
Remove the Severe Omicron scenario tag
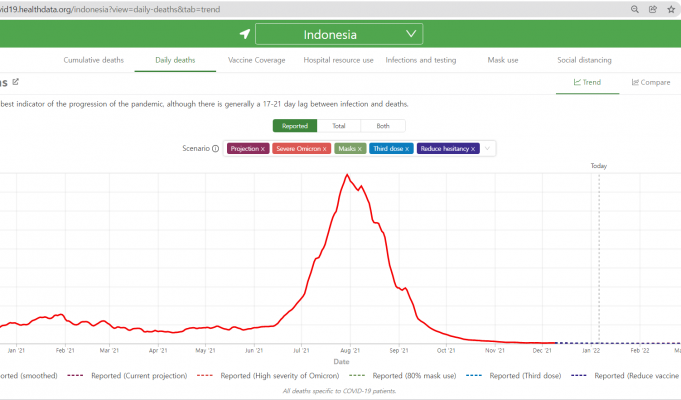(x=325, y=149)
